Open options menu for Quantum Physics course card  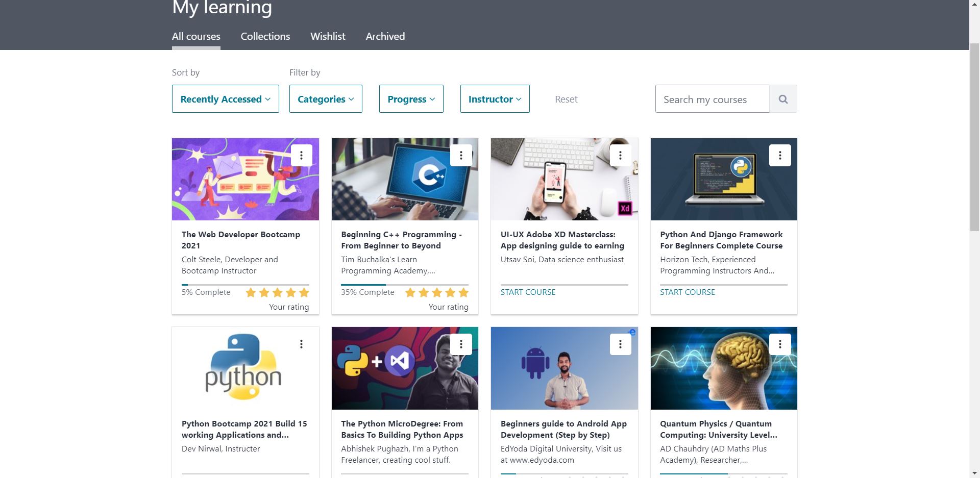pos(780,344)
